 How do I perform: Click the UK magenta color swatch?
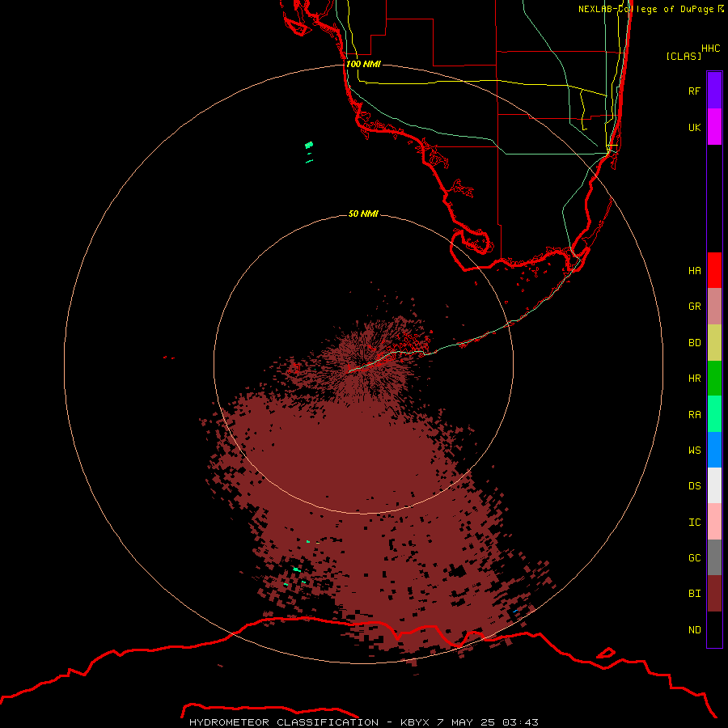coord(714,127)
